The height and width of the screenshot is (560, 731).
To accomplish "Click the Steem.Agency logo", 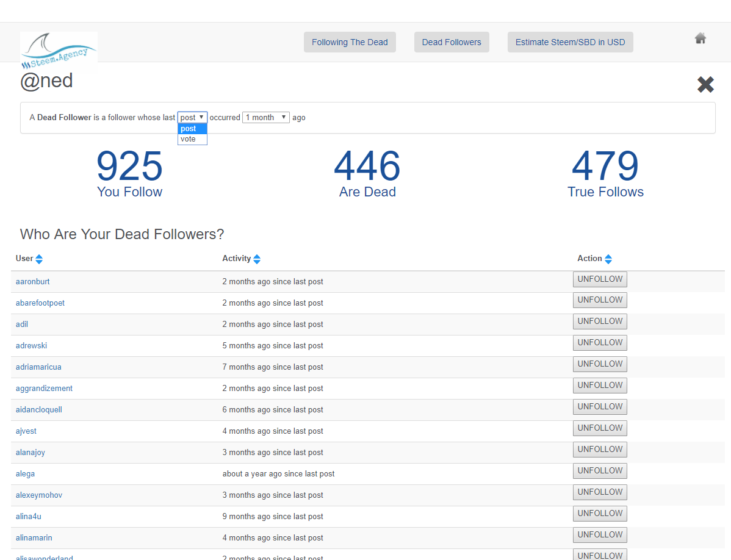I will (x=59, y=51).
